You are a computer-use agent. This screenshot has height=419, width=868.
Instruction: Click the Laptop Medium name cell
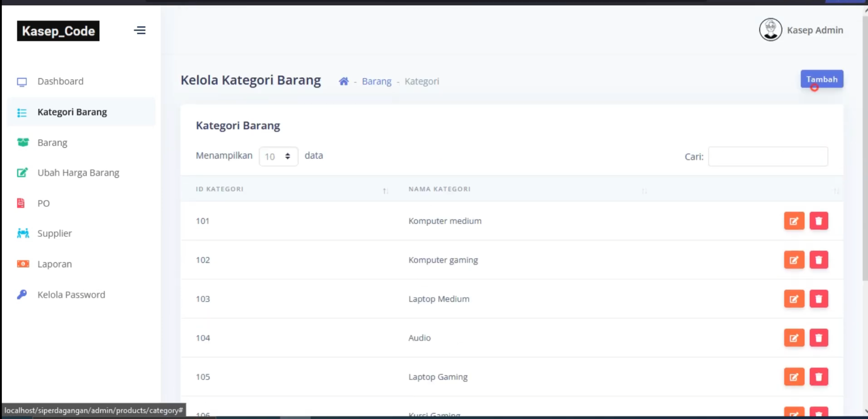click(439, 299)
